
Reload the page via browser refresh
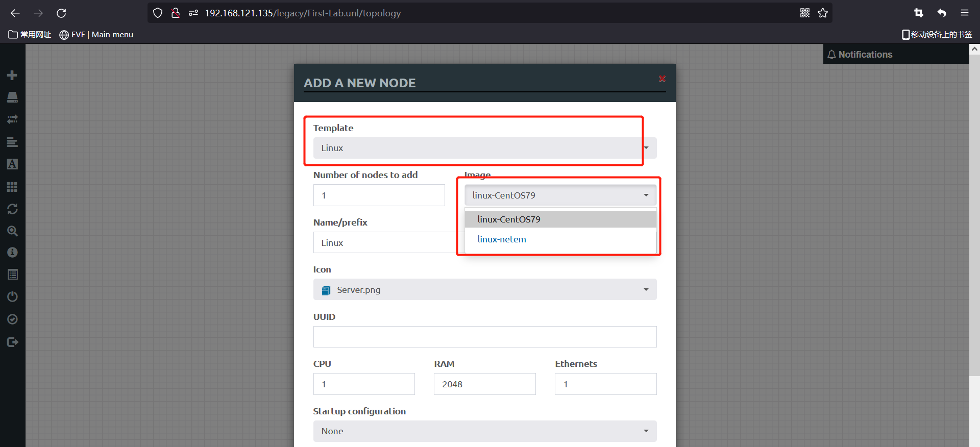[x=61, y=13]
